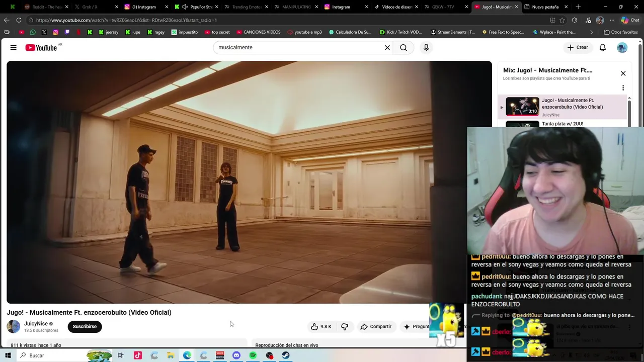Select 'Tanta plata w/ 2UU!' in playlist
The width and height of the screenshot is (644, 362).
[562, 124]
